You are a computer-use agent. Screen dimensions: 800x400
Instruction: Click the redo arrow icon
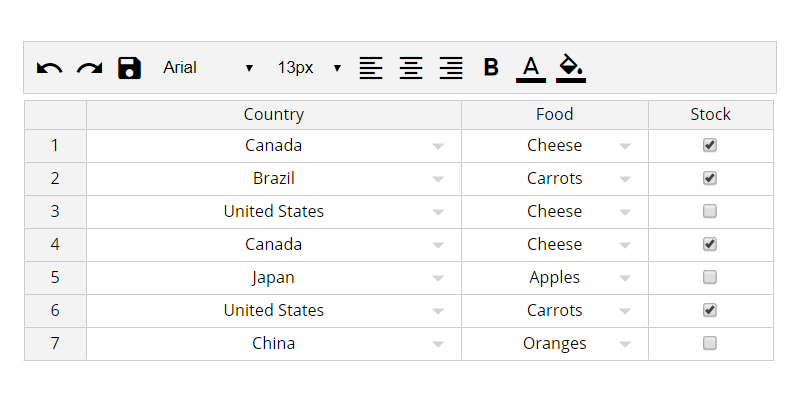click(90, 68)
